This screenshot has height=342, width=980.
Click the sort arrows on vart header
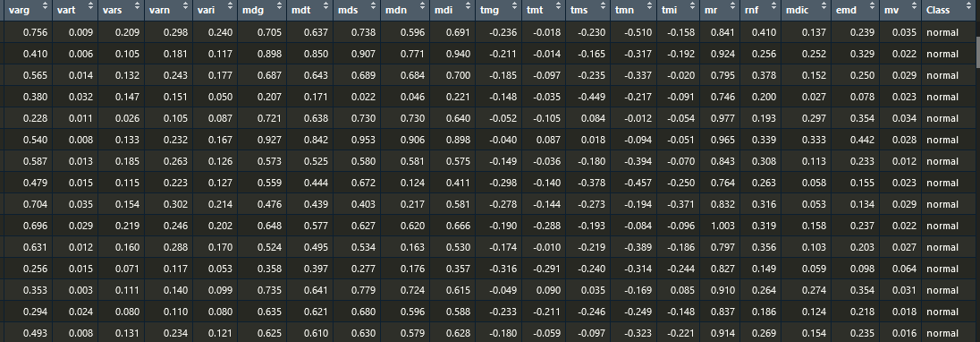[x=90, y=5]
